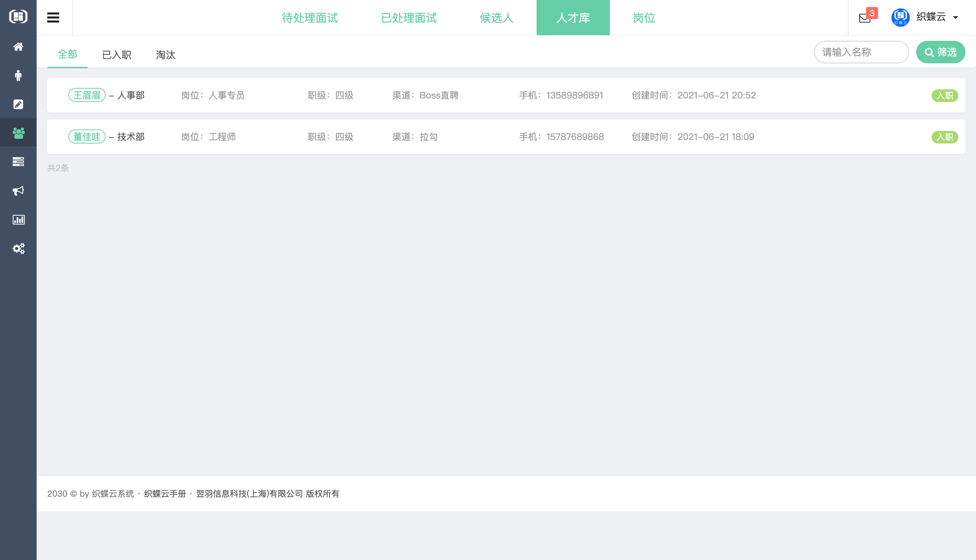Click the recruitment team icon in sidebar
Image resolution: width=976 pixels, height=560 pixels.
(18, 132)
